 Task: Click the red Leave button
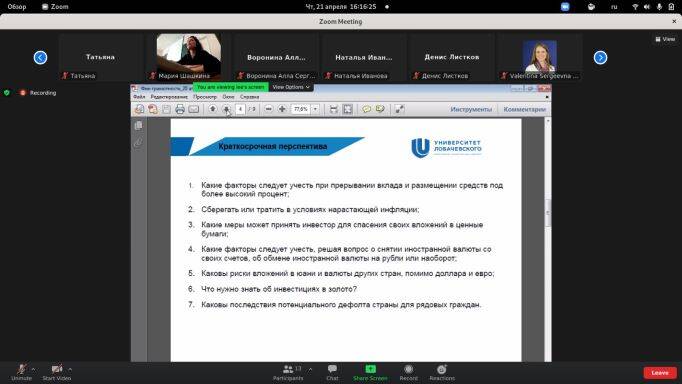(x=660, y=373)
